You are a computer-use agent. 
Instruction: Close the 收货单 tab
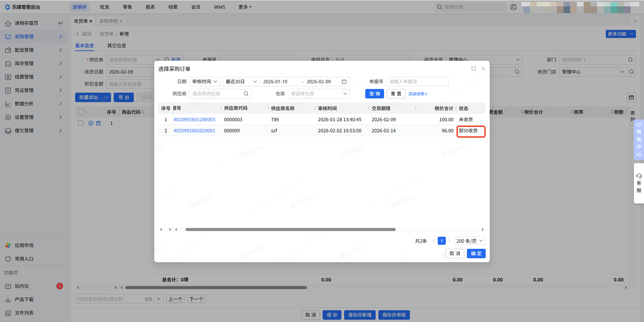pos(91,21)
